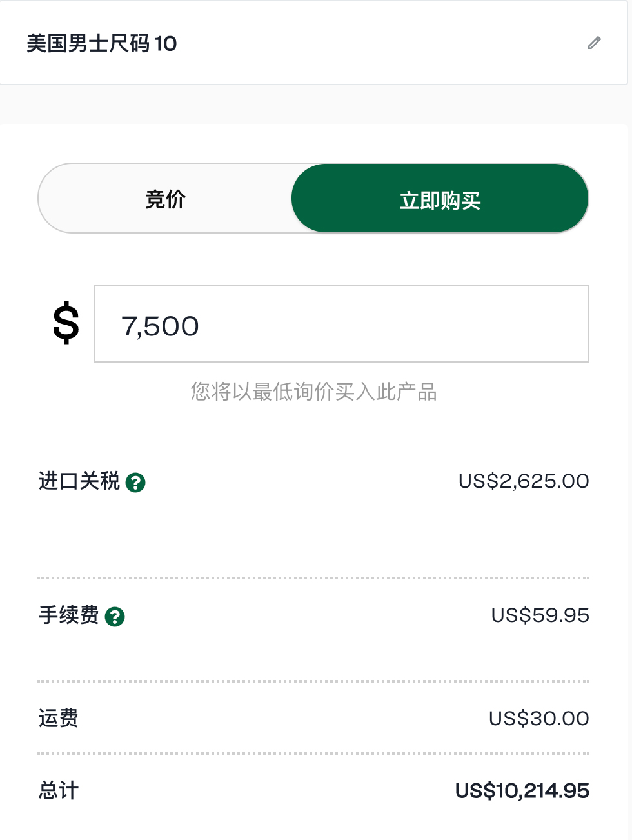Image resolution: width=632 pixels, height=840 pixels.
Task: Click the pencil edit icon beside the size
Action: click(595, 43)
